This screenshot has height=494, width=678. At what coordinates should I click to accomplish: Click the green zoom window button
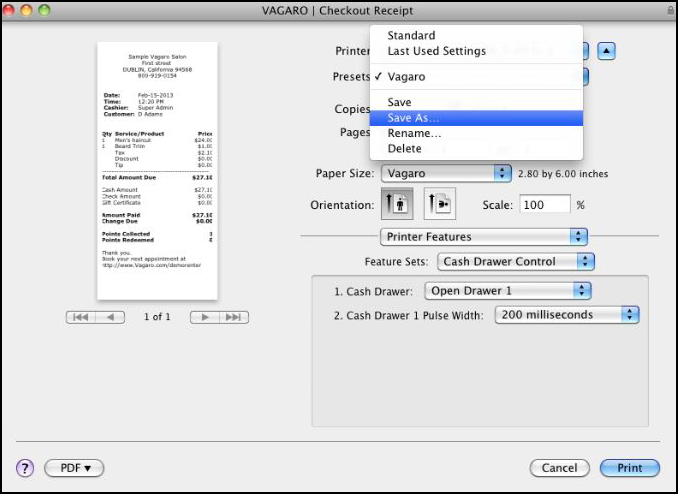coord(45,10)
